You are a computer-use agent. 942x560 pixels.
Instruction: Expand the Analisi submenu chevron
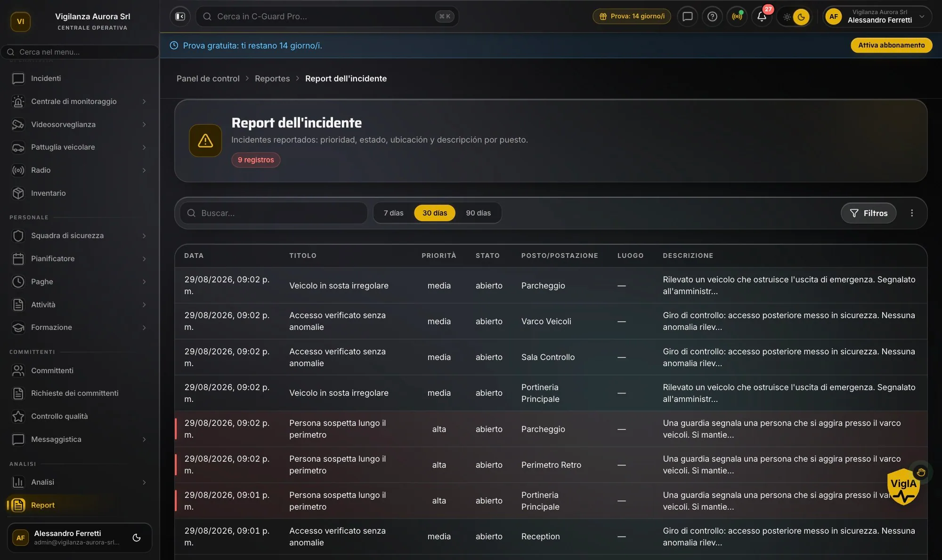[x=144, y=482]
